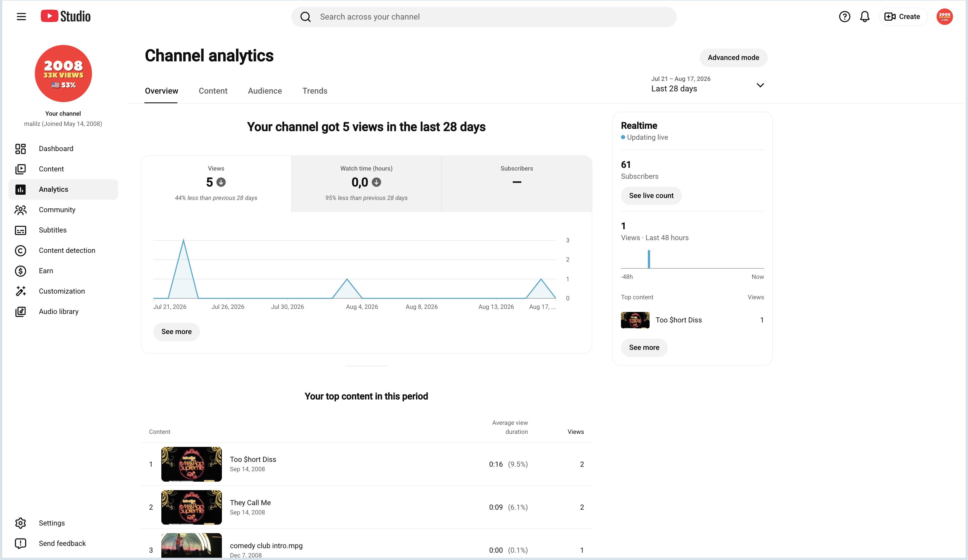
Task: Switch to the Content analytics tab
Action: [213, 91]
